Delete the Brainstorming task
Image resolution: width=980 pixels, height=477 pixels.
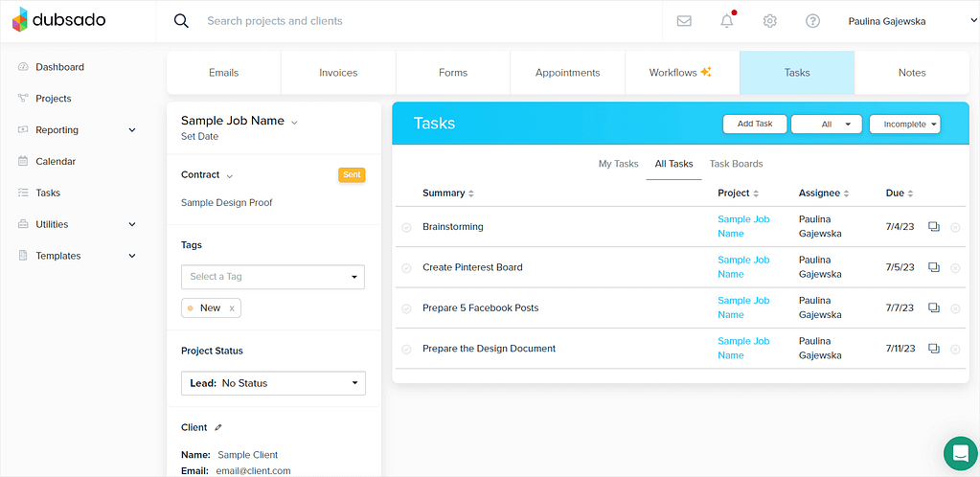coord(955,228)
